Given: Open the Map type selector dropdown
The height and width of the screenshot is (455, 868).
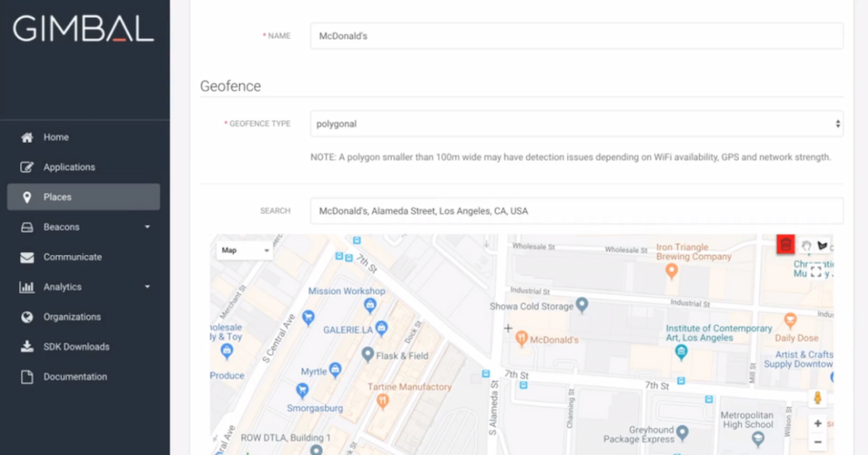Looking at the screenshot, I should tap(245, 250).
